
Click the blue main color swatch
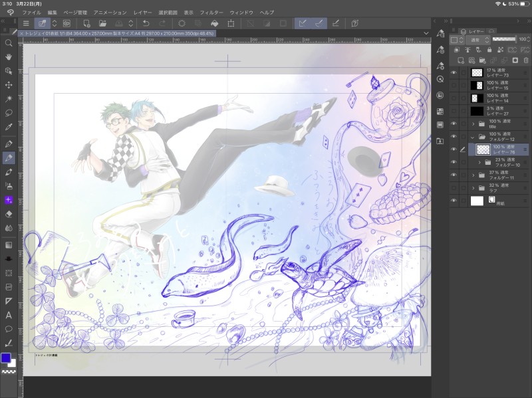5,358
